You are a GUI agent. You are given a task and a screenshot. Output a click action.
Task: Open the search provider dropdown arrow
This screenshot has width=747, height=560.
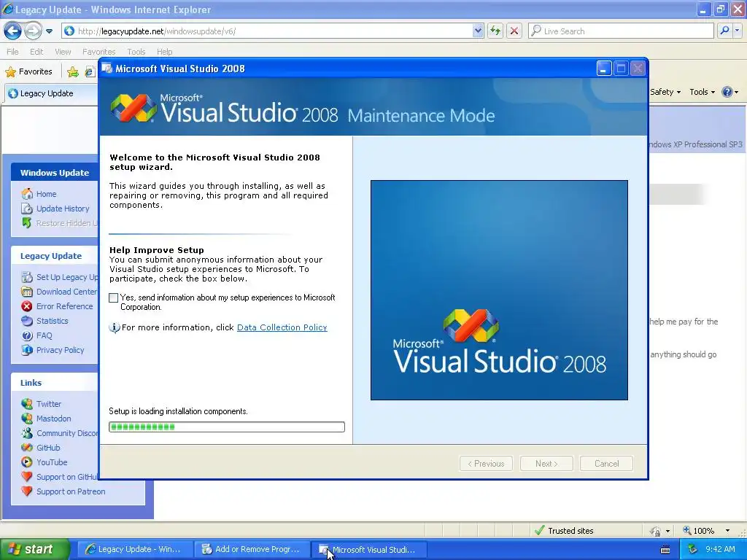click(738, 31)
